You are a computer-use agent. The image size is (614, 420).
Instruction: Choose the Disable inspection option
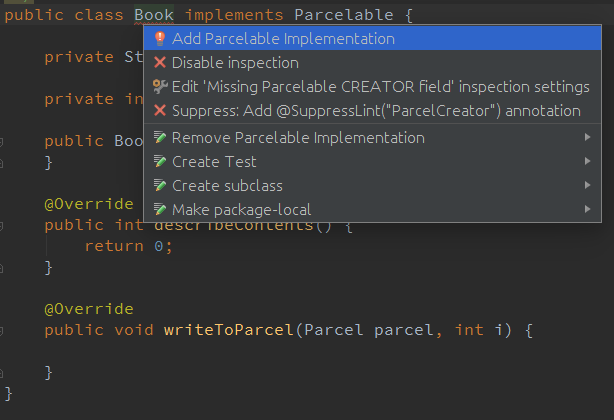pos(235,63)
